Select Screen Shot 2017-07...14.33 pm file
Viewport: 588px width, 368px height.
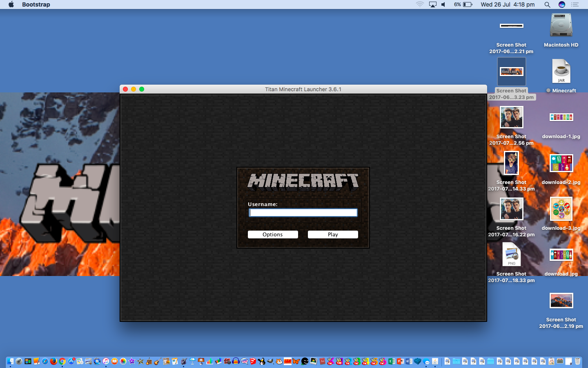[511, 171]
